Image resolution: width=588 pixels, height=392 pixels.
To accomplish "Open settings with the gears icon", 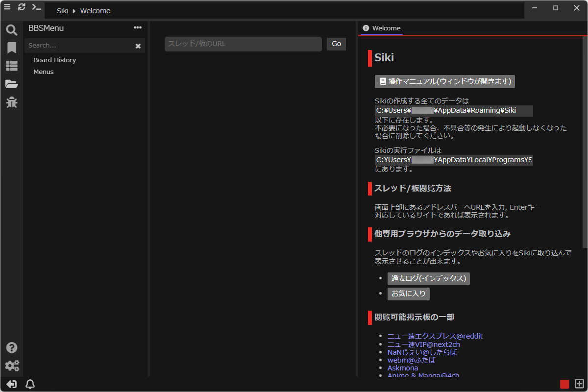I will tap(12, 366).
